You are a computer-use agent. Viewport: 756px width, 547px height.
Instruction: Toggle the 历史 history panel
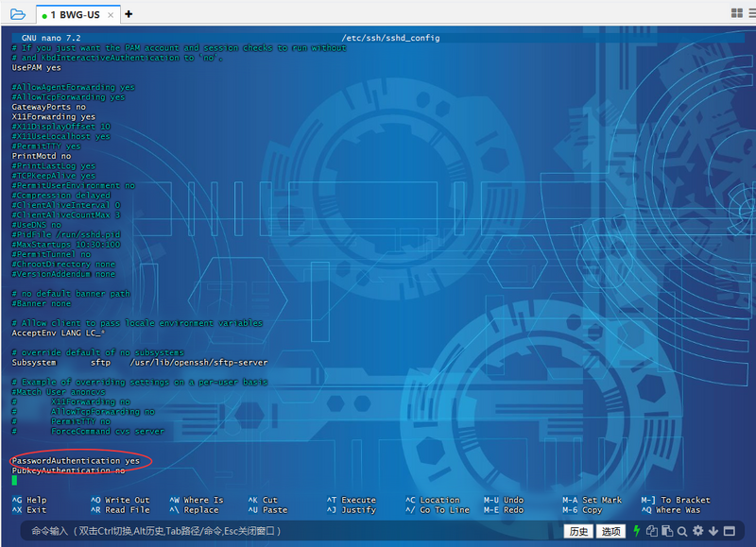580,531
